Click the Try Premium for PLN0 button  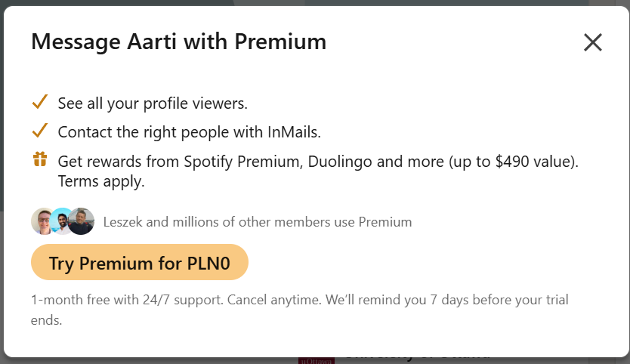(140, 264)
